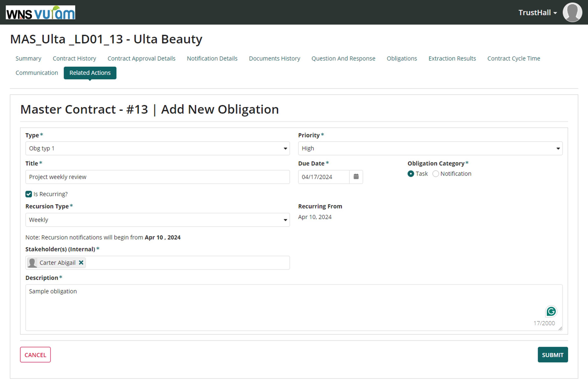Open the Due Date calendar picker

pos(356,177)
